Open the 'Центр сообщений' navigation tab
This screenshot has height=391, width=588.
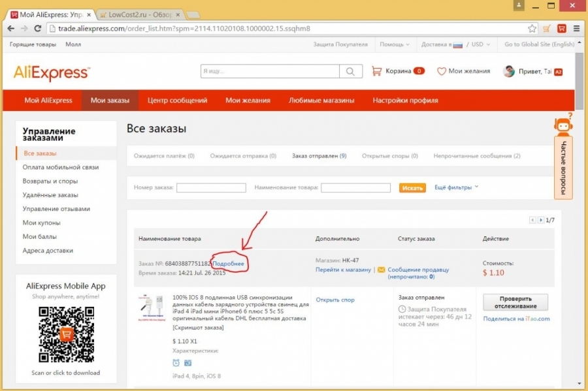click(177, 101)
